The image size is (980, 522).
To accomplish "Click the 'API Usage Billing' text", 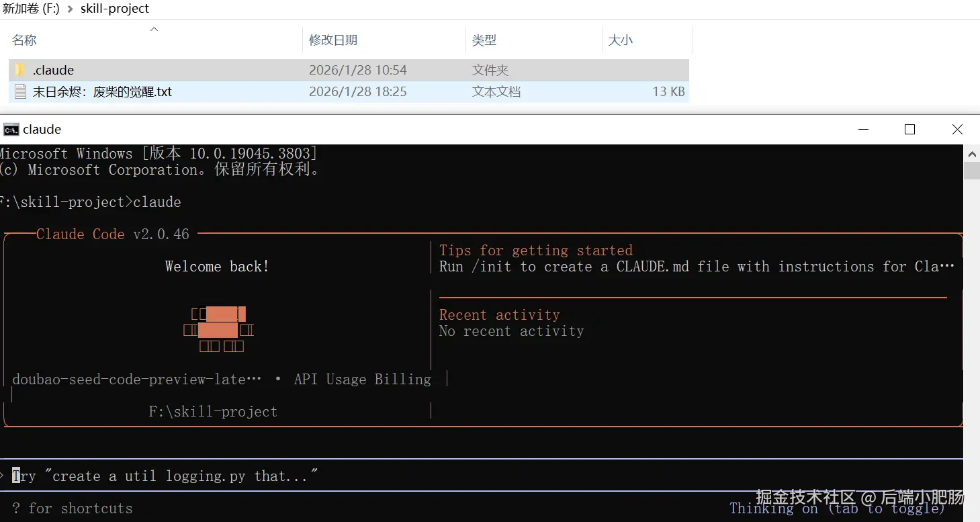I will pos(363,380).
